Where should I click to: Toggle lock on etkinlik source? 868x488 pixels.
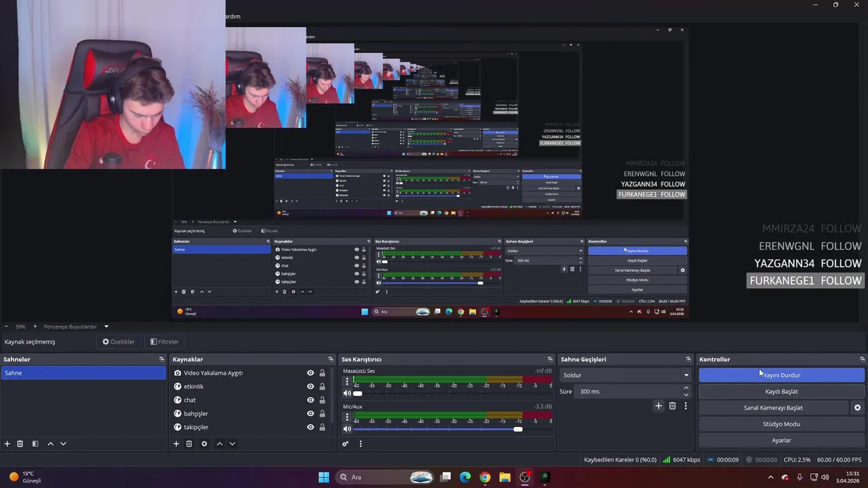coord(322,386)
